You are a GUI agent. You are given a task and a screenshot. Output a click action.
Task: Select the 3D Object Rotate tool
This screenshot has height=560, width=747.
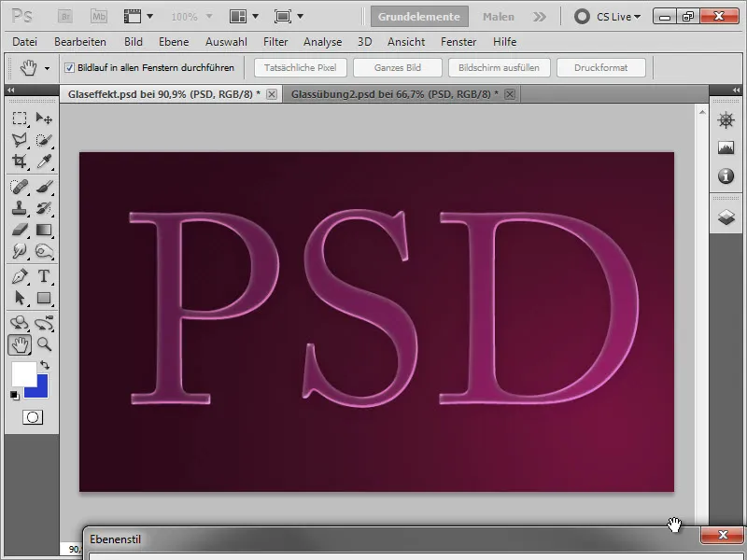(20, 323)
